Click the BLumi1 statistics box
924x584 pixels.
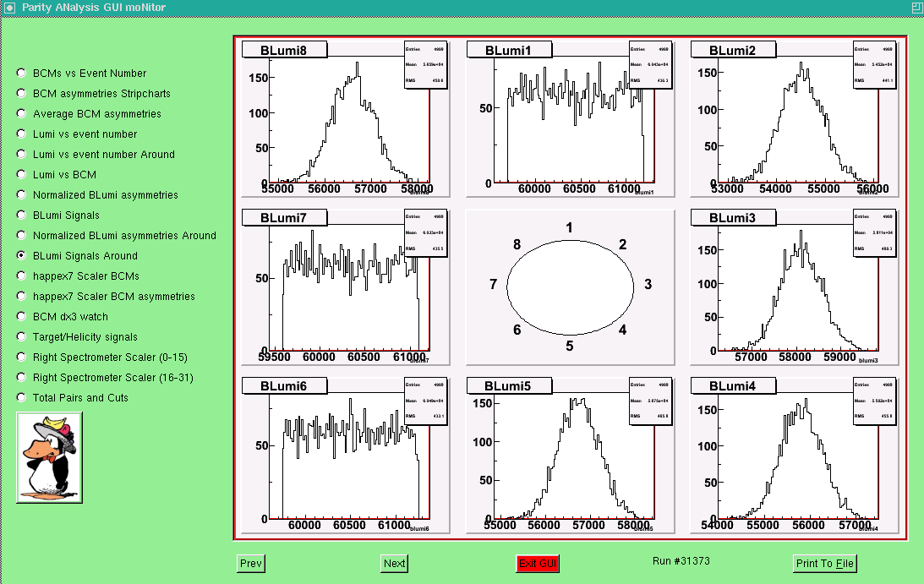coord(651,65)
